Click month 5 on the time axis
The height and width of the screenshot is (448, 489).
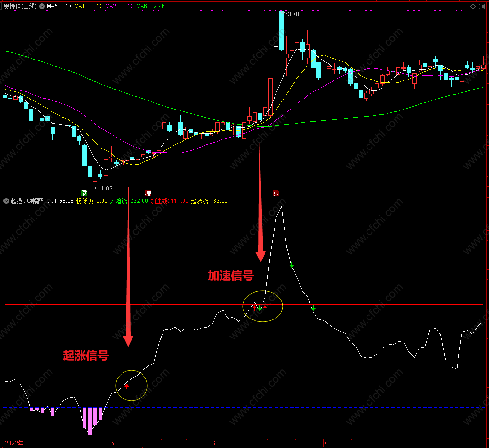pos(113,443)
